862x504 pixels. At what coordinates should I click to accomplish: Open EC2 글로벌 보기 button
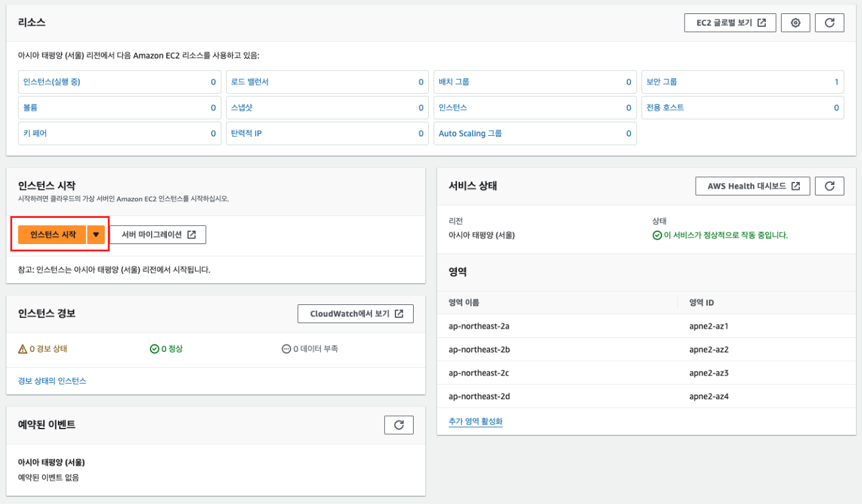pos(730,23)
